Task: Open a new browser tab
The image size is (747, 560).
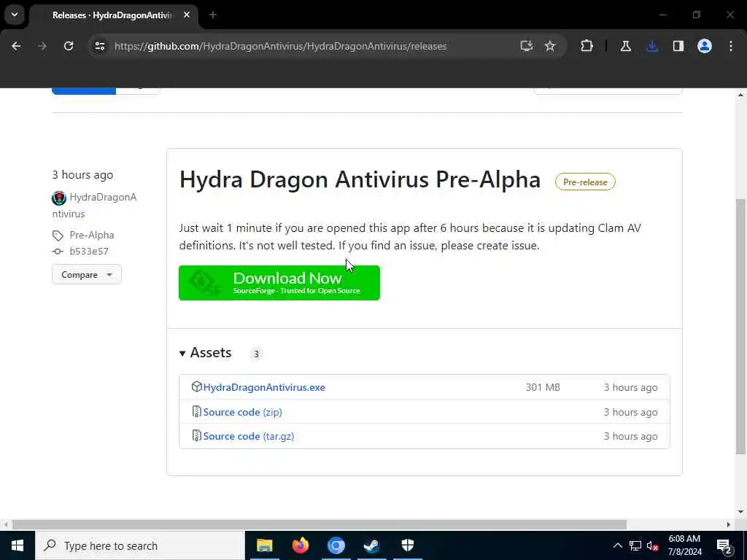Action: [213, 15]
